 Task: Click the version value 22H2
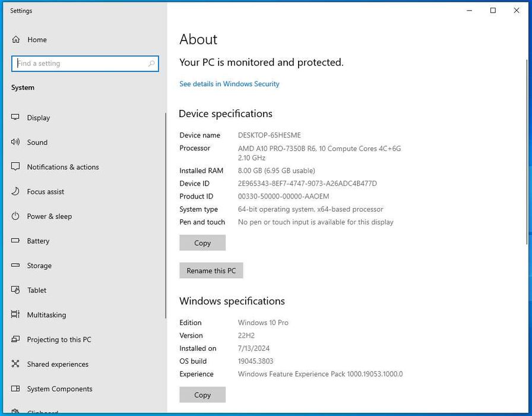pos(246,336)
